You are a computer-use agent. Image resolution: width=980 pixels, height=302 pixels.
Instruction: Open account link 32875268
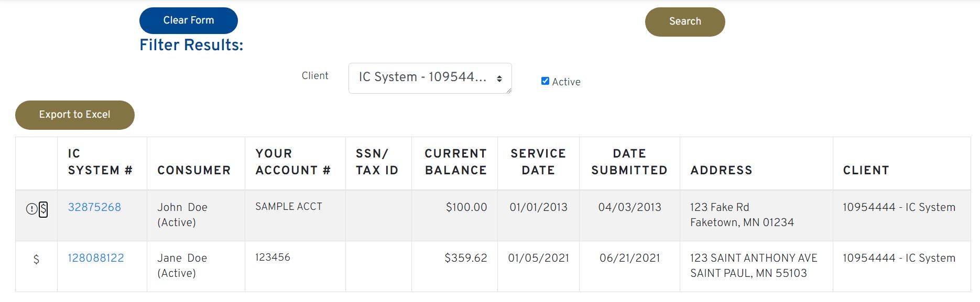click(94, 207)
